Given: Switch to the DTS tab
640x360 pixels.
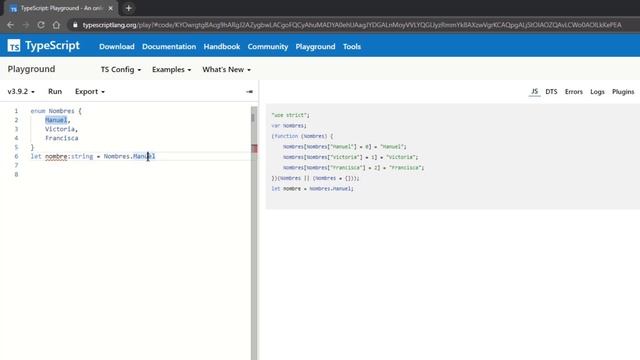Looking at the screenshot, I should point(551,91).
